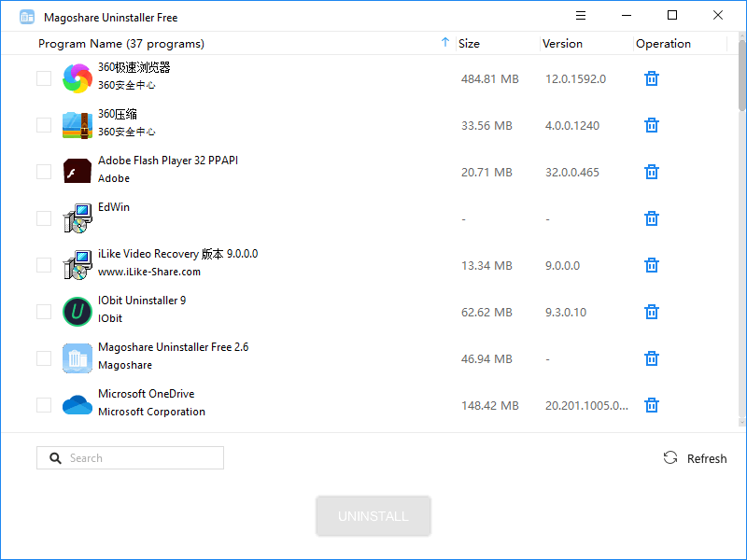
Task: Delete Adobe Flash Player 32 PPAPI via trash icon
Action: pyautogui.click(x=652, y=172)
